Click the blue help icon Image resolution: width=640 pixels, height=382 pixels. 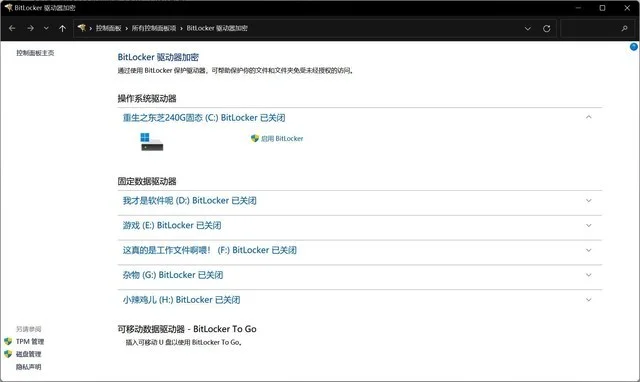(634, 47)
